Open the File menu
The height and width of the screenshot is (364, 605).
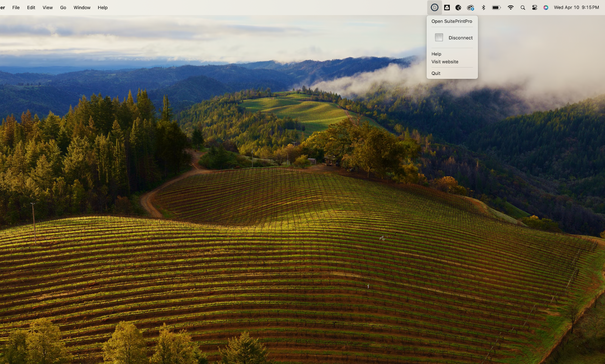(x=16, y=8)
